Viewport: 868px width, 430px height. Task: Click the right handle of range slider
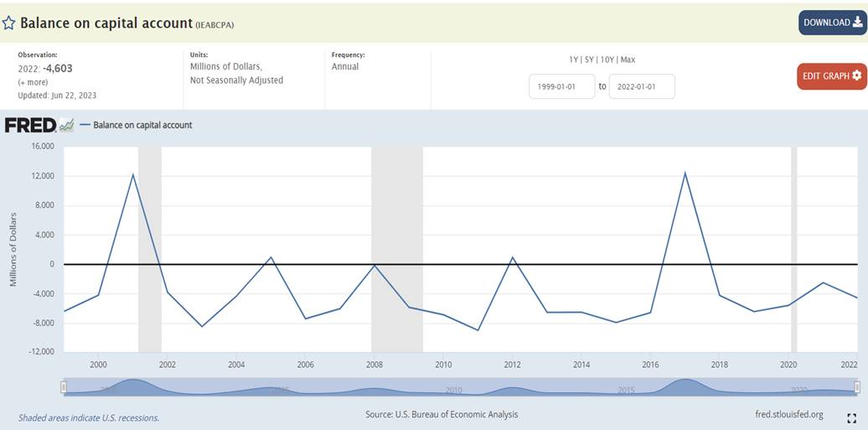pos(857,386)
